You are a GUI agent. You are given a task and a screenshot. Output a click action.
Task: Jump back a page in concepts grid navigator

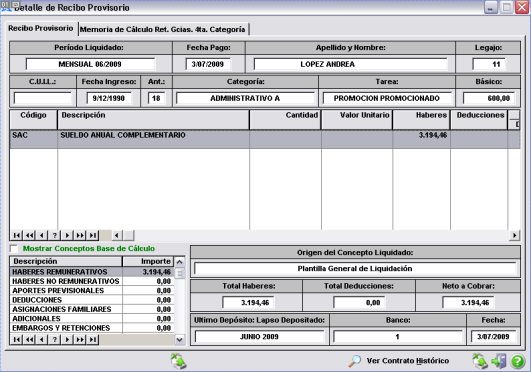29,235
